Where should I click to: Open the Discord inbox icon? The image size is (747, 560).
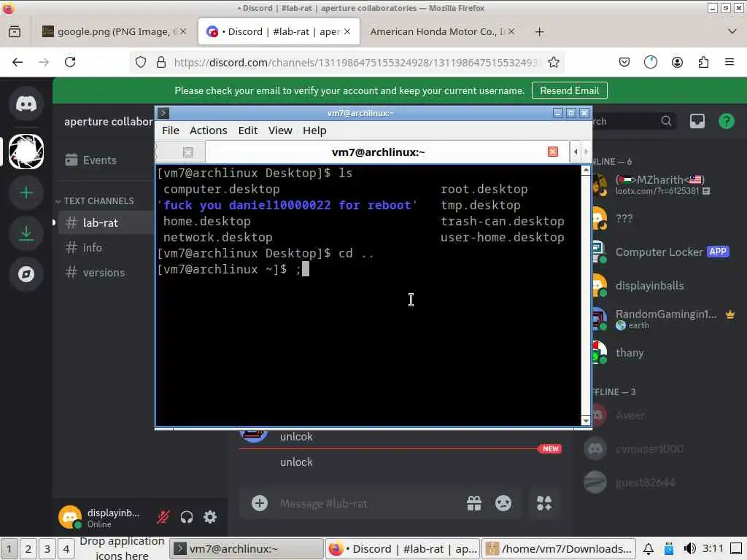697,122
